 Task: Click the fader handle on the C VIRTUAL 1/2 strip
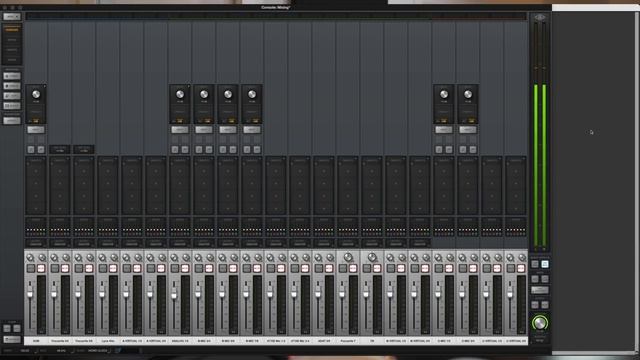tap(486, 293)
